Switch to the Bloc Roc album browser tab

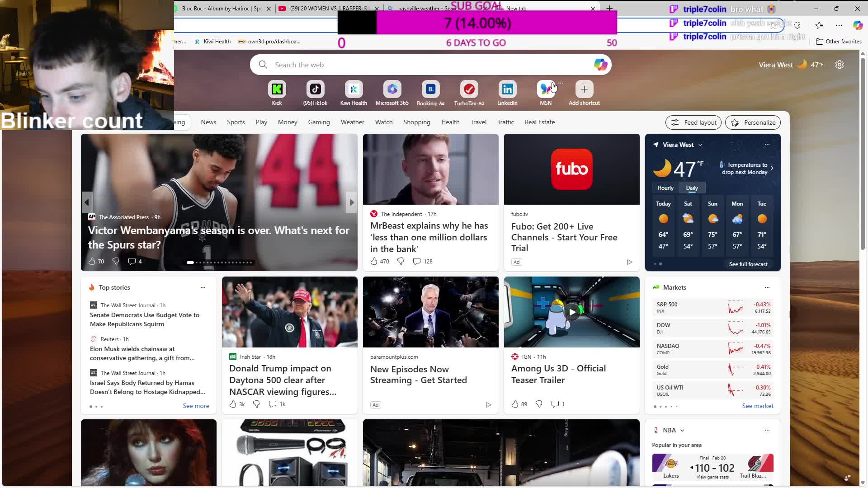(x=222, y=8)
